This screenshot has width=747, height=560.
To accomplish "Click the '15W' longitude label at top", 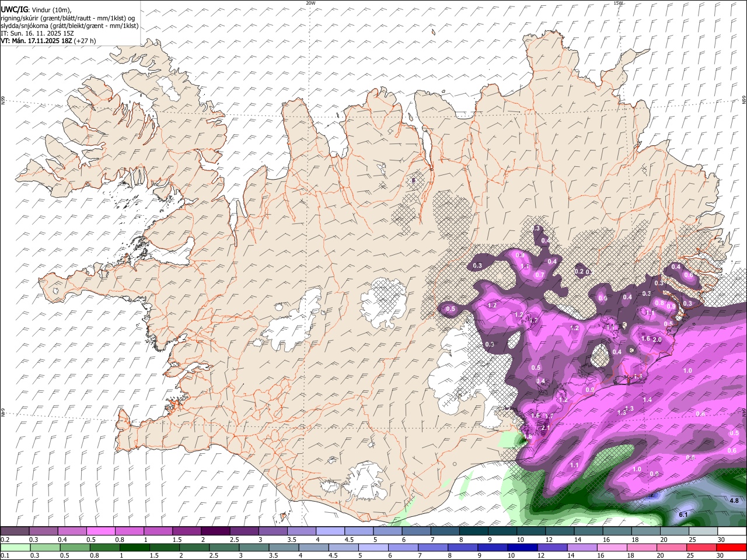I will (618, 3).
